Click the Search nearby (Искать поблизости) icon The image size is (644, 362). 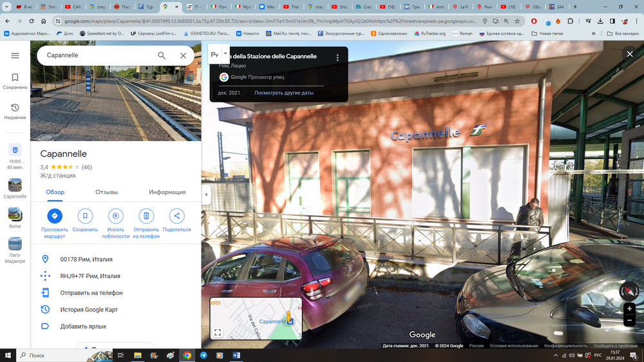point(116,216)
